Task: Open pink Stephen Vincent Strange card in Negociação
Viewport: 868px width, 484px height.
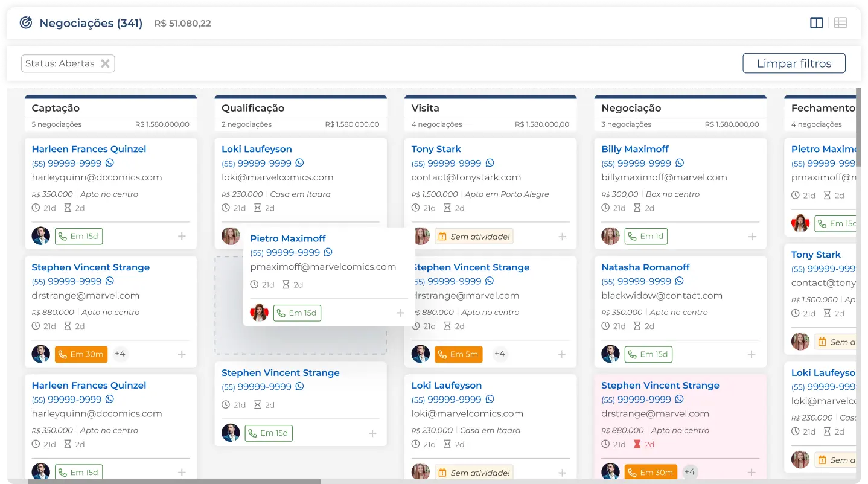Action: [x=660, y=386]
